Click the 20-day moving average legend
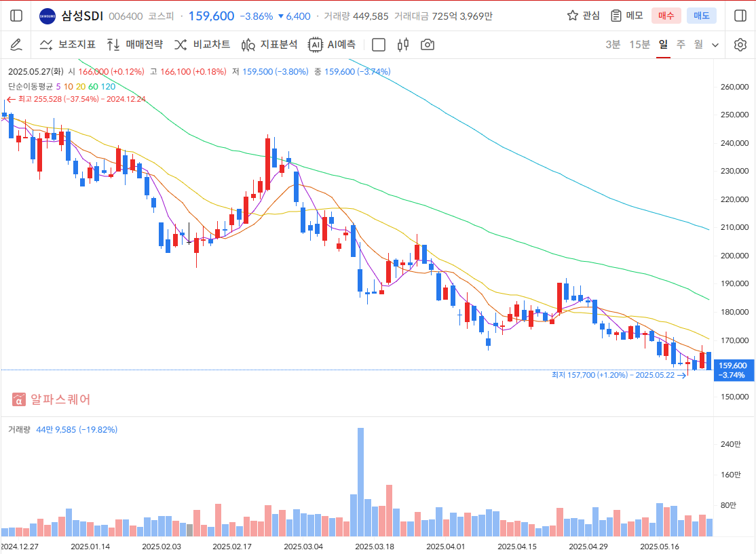This screenshot has height=554, width=756. pos(81,86)
